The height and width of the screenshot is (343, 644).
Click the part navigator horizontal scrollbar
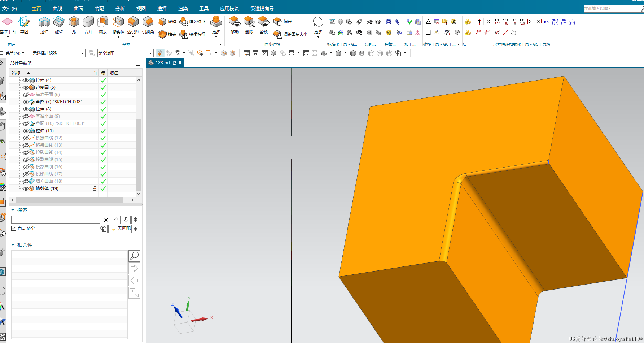(69, 200)
